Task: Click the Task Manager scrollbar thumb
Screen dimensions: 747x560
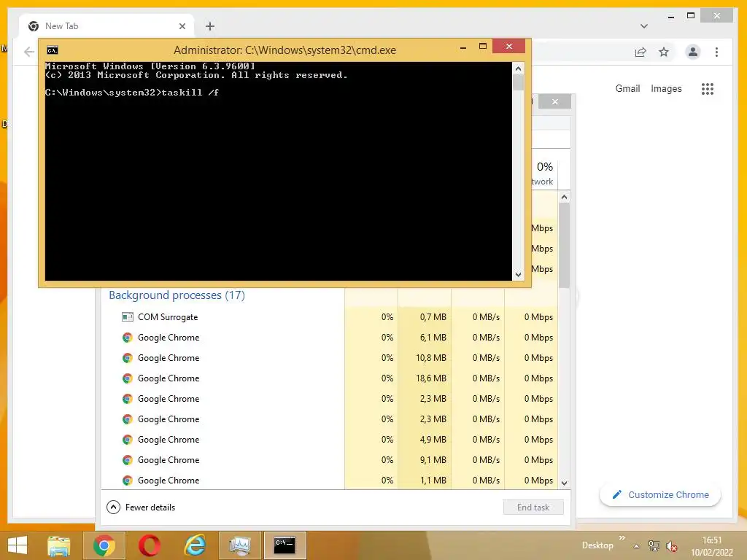Action: pyautogui.click(x=564, y=245)
